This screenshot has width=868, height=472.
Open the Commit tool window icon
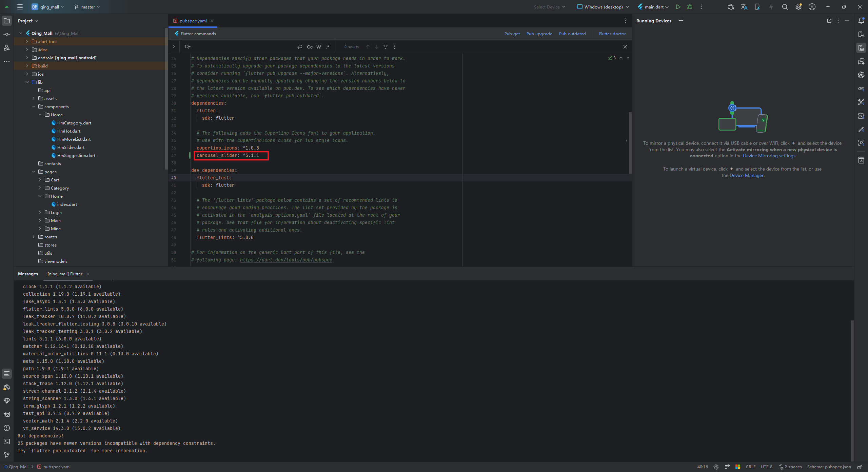[x=7, y=34]
